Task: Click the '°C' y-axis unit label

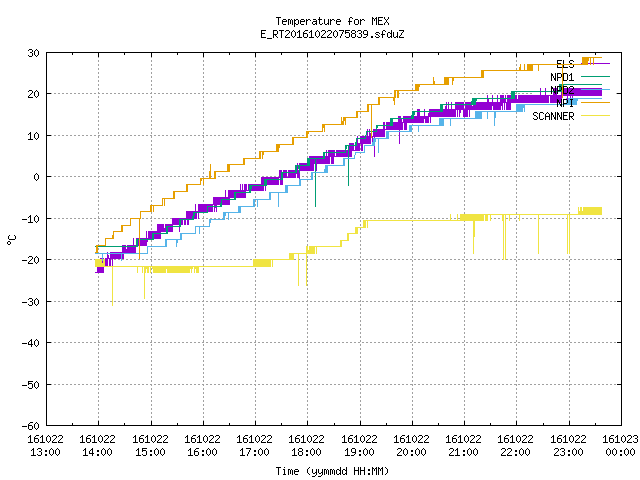Action: pos(11,240)
